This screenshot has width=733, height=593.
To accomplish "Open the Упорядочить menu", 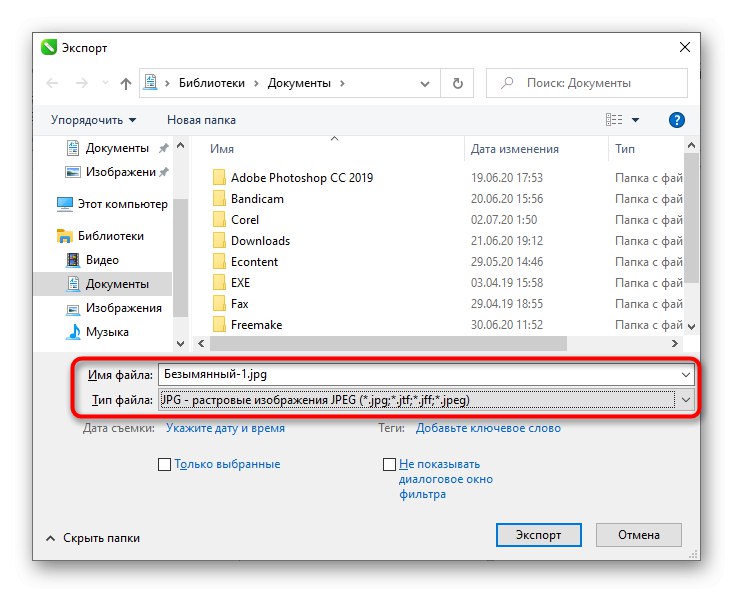I will 93,120.
